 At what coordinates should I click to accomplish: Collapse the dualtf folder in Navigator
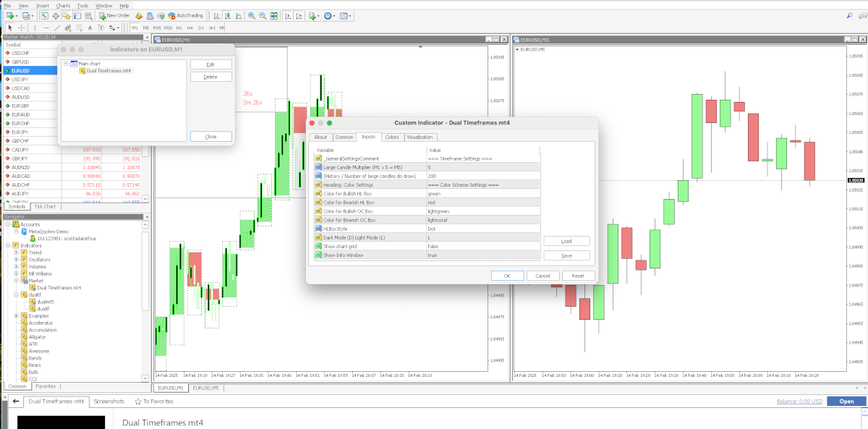(x=16, y=294)
